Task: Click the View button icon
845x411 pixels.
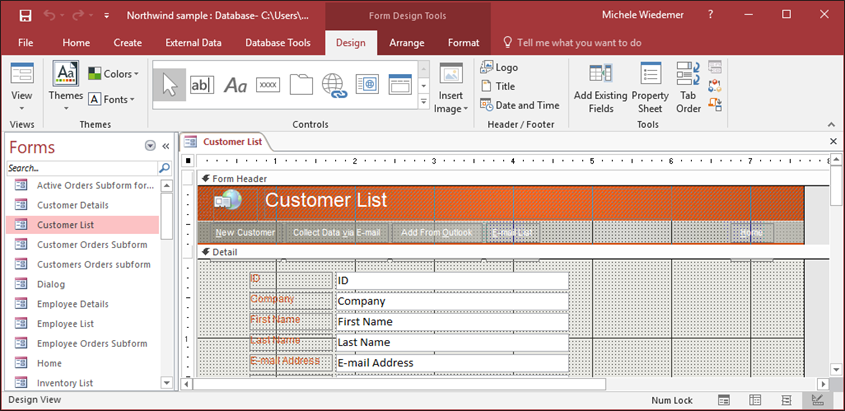Action: 22,73
